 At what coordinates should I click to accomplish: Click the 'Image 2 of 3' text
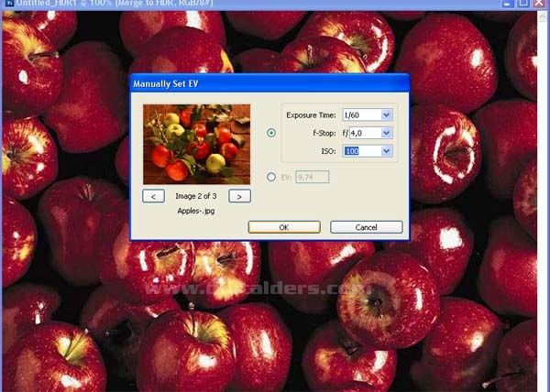(x=196, y=196)
